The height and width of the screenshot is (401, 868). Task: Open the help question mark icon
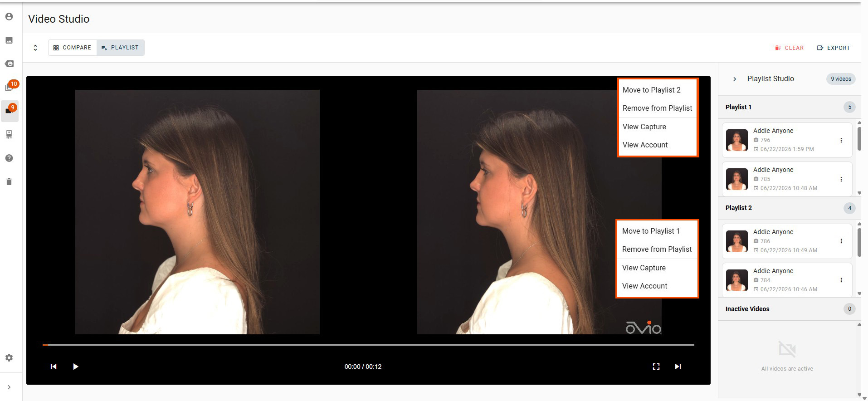tap(9, 158)
